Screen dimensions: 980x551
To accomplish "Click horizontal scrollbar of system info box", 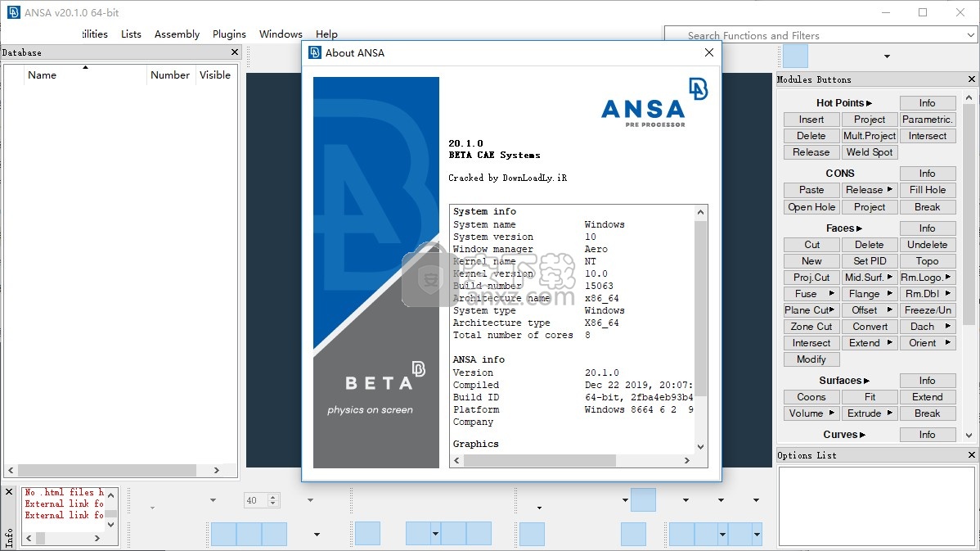I will point(539,460).
